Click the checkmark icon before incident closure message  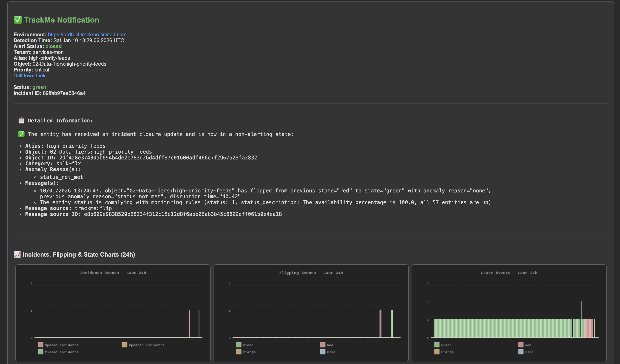21,134
